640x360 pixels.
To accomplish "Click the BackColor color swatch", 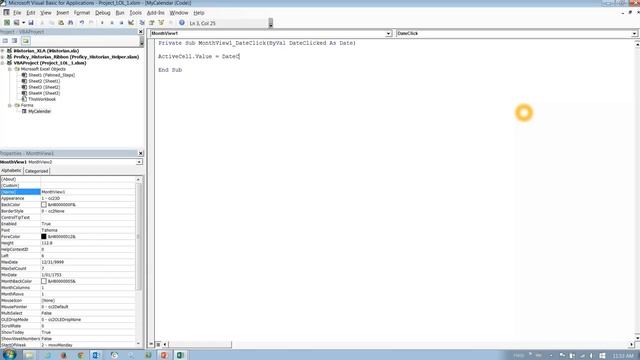I will coord(44,204).
